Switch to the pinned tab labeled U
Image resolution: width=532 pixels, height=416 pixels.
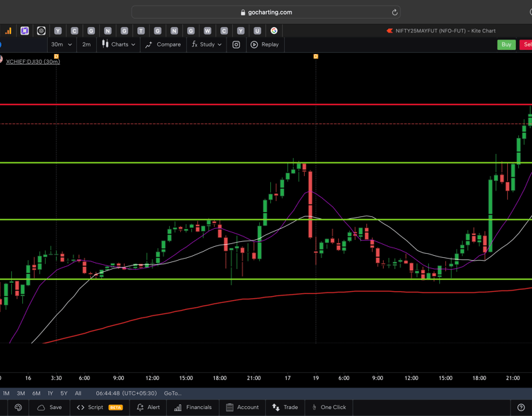pyautogui.click(x=257, y=31)
